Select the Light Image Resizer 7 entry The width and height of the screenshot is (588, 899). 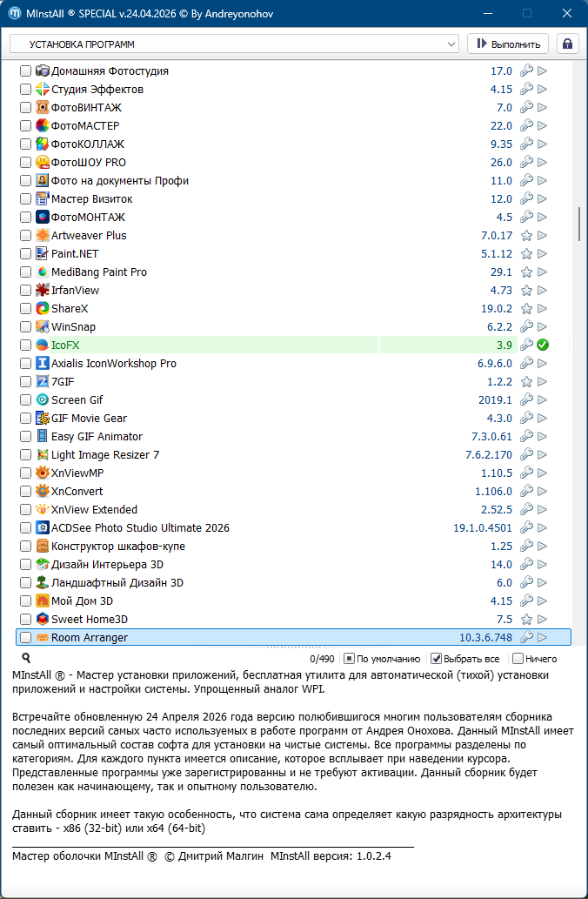coord(104,455)
